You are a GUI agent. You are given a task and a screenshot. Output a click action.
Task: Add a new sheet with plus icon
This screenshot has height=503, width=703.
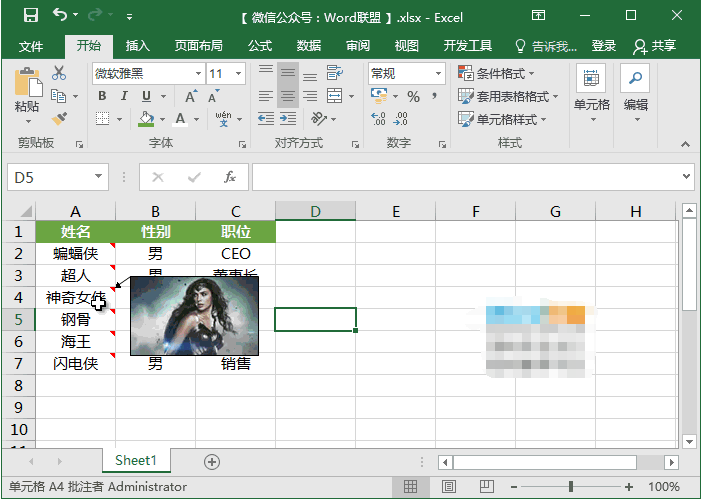click(x=211, y=461)
